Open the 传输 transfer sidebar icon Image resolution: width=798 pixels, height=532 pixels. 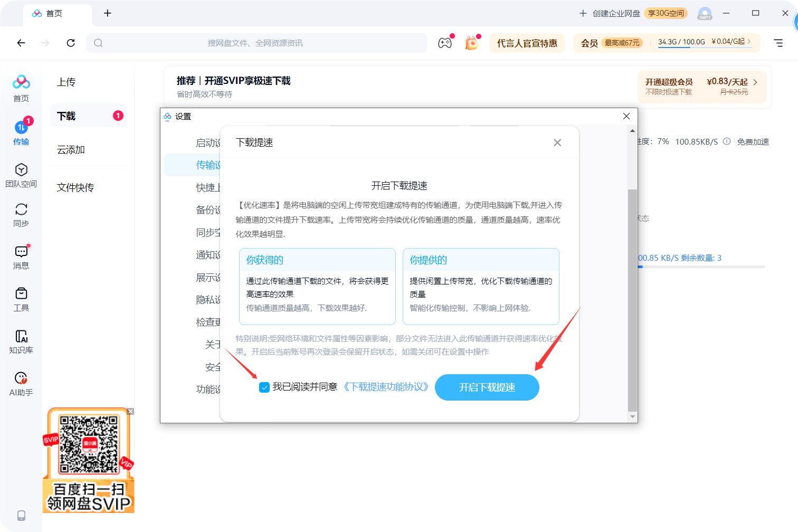click(x=21, y=132)
